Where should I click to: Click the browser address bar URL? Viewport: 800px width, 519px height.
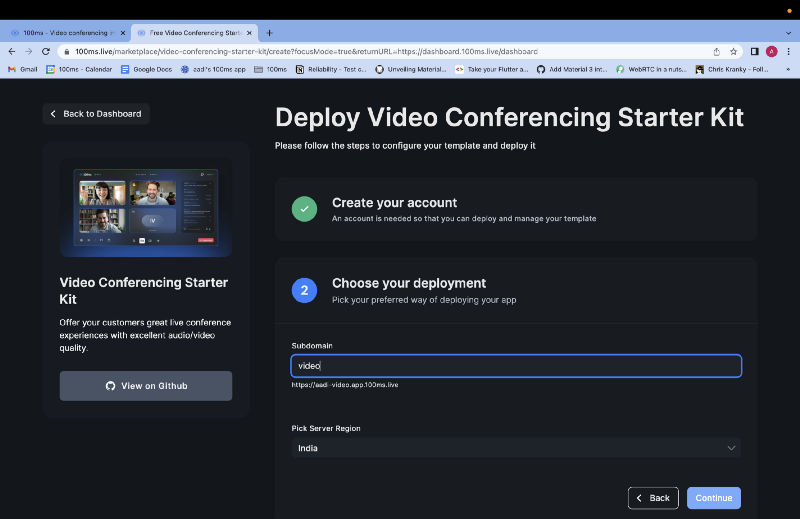(306, 52)
